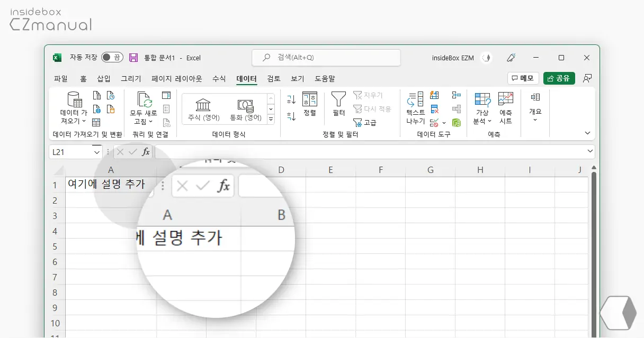Open the File (파일) tab
Viewport: 644px width, 338px height.
pyautogui.click(x=61, y=78)
